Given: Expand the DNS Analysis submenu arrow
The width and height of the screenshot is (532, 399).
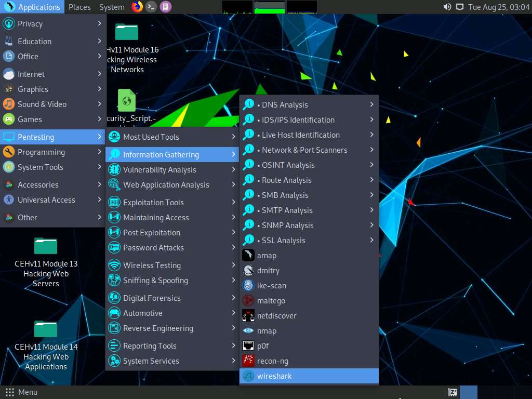Looking at the screenshot, I should tap(371, 104).
